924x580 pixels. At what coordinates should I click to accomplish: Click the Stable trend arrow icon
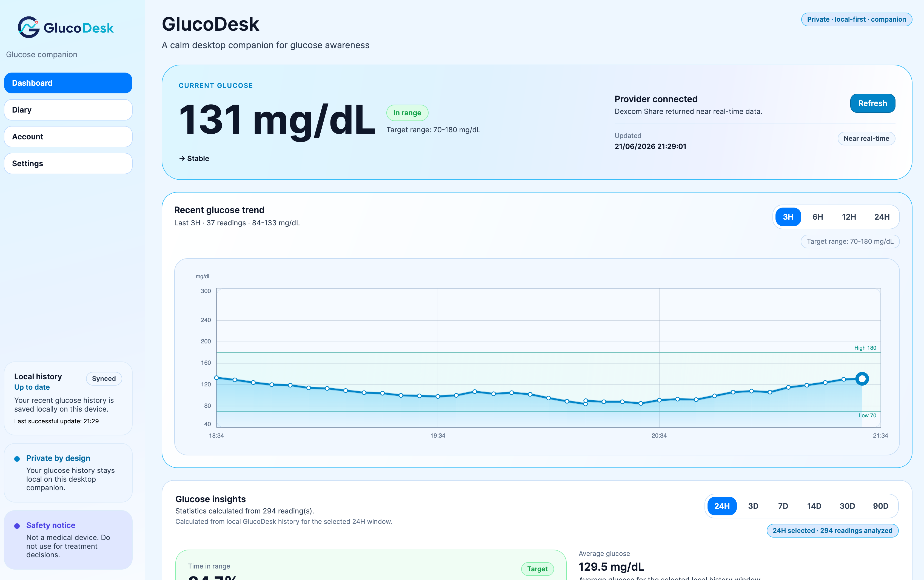tap(182, 159)
